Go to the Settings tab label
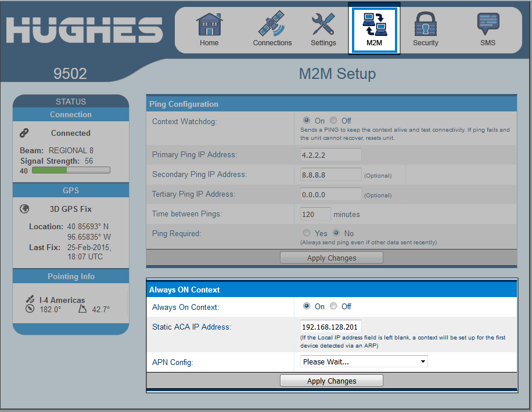Viewport: 532px width, 412px height. 323,43
